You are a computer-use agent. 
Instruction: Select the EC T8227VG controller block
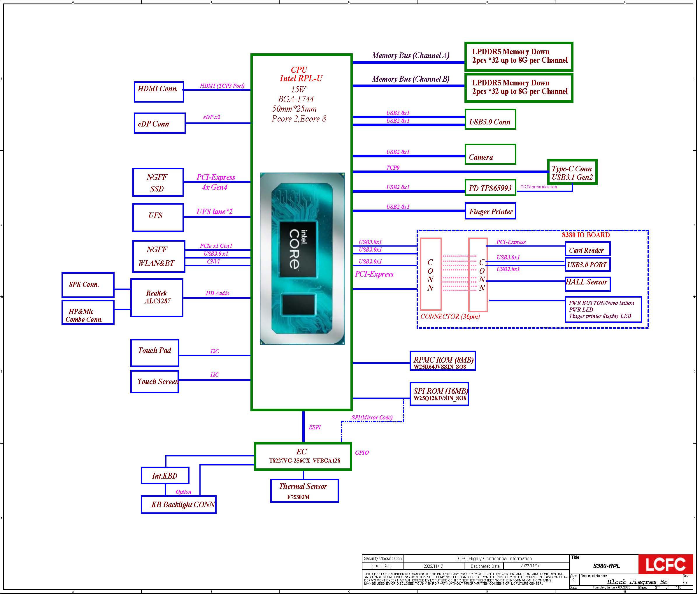point(303,456)
